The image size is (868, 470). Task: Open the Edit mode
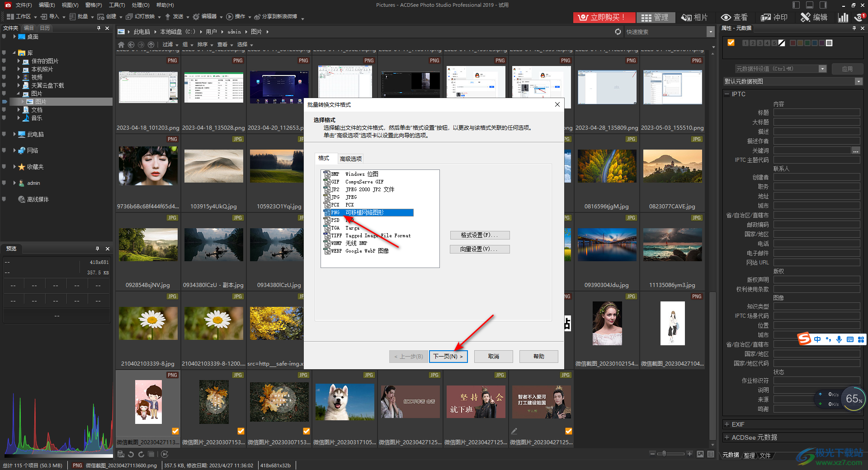click(814, 17)
